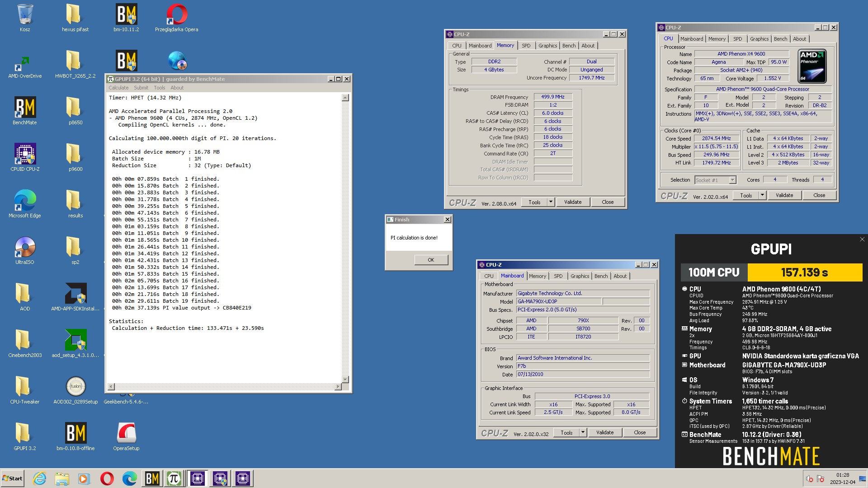This screenshot has width=868, height=488.
Task: Click GPUPI horizontal scrollbar right arrow
Action: (x=338, y=387)
